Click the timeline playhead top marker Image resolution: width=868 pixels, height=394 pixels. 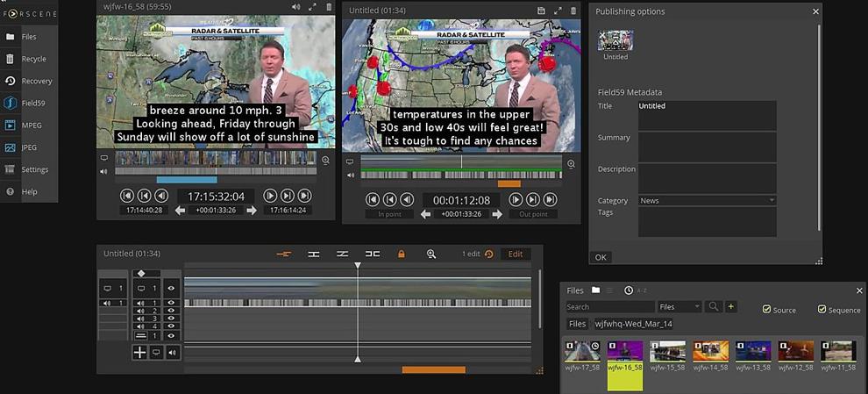[x=358, y=266]
